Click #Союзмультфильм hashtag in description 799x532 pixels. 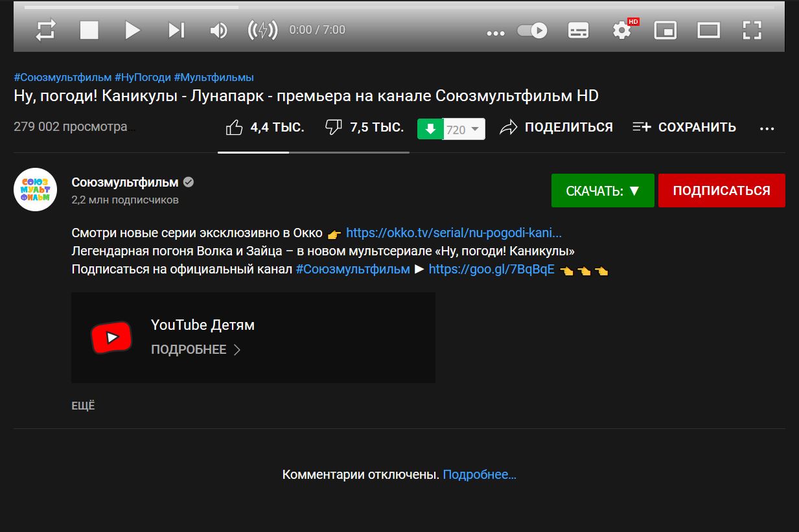coord(353,270)
